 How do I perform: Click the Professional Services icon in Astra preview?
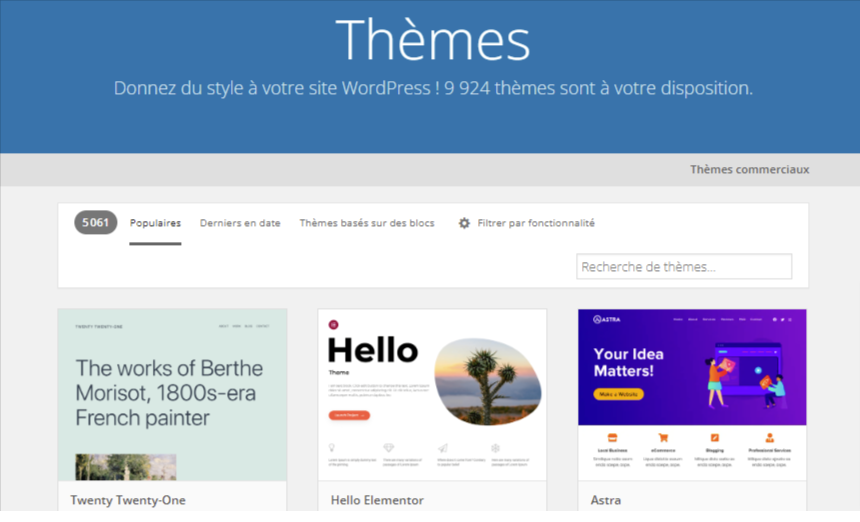click(x=770, y=437)
